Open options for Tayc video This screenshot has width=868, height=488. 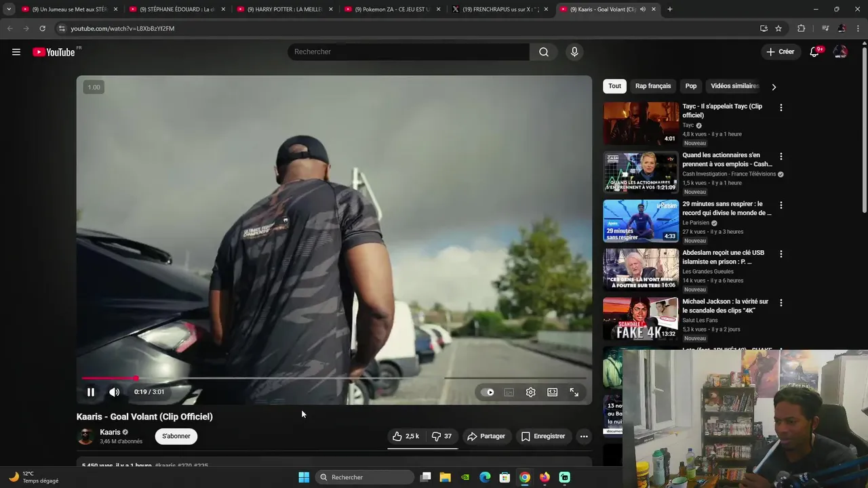click(781, 108)
